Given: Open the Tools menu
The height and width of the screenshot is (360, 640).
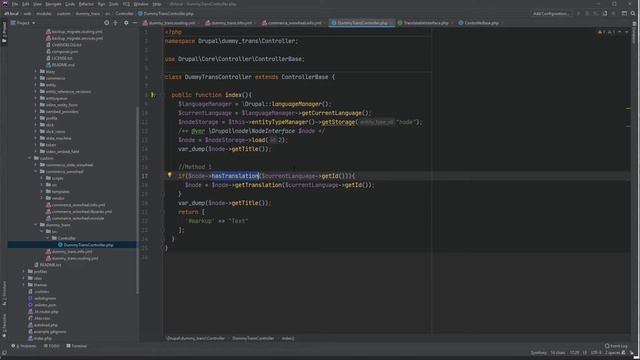Looking at the screenshot, I should 113,4.
